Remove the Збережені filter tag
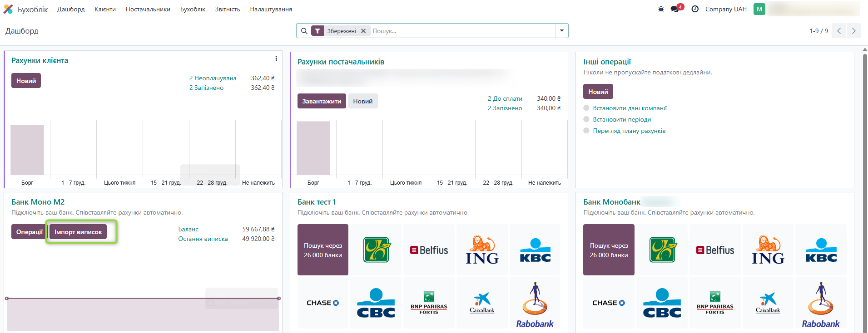Image resolution: width=868 pixels, height=333 pixels. pyautogui.click(x=363, y=31)
